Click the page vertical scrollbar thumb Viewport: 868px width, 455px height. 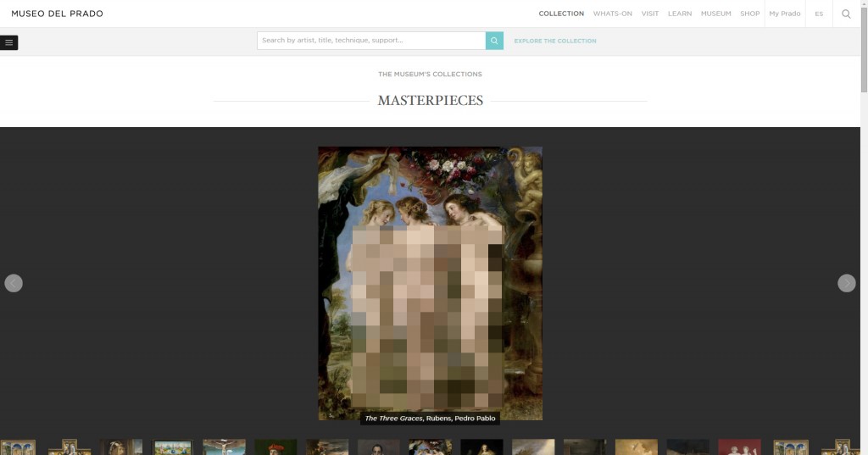864,50
